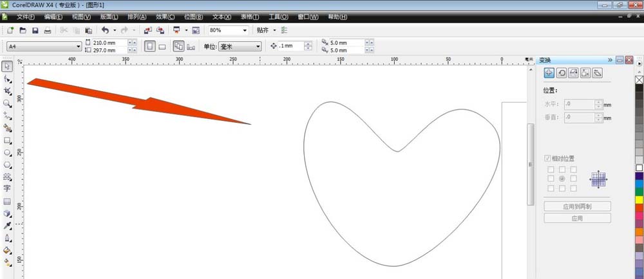Image resolution: width=644 pixels, height=279 pixels.
Task: Click the Undo arrow icon
Action: tap(105, 30)
